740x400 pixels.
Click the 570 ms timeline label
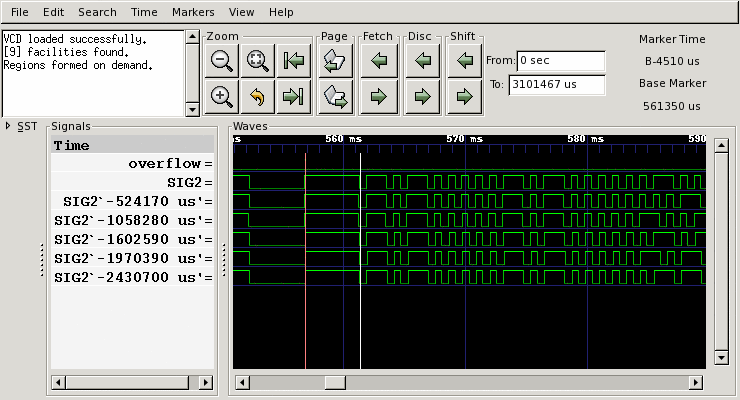point(464,139)
